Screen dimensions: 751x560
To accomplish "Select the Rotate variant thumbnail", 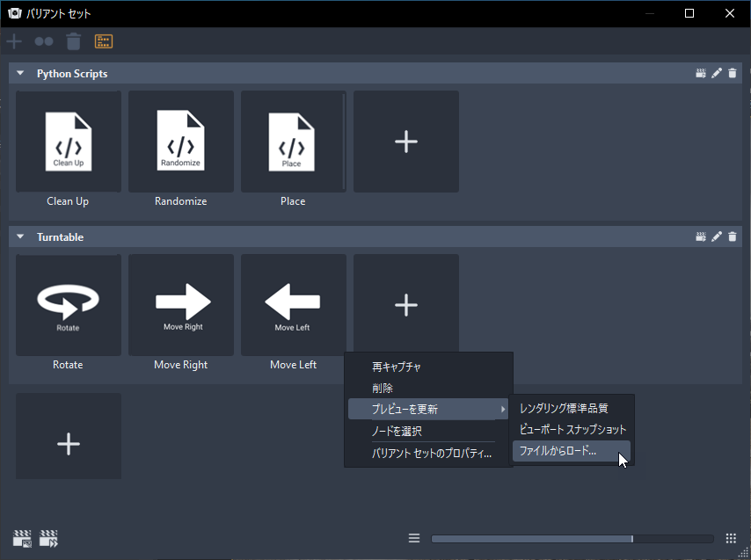I will (69, 305).
